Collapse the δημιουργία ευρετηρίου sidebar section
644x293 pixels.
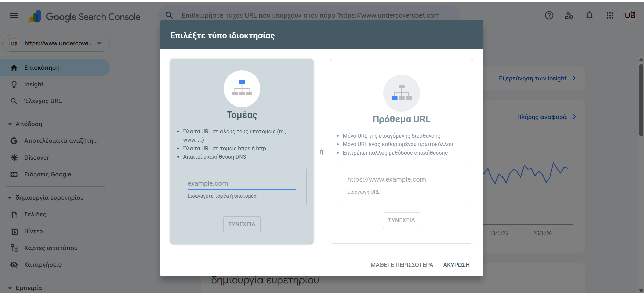click(10, 198)
